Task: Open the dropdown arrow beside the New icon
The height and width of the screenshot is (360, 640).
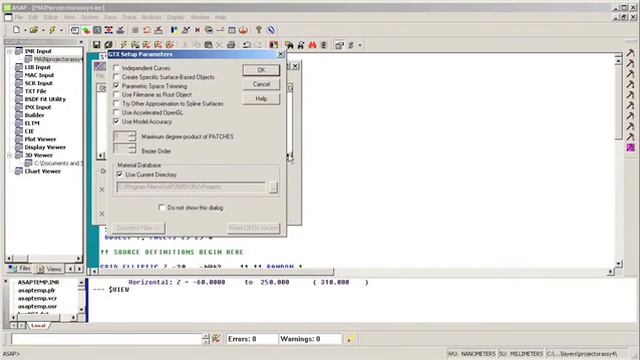Action: (25, 30)
